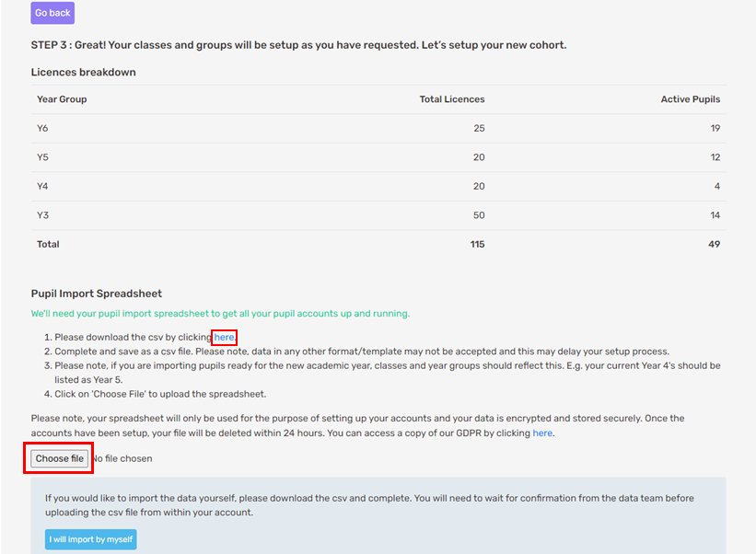This screenshot has height=554, width=756.
Task: Click the Licences breakdown heading
Action: [x=84, y=73]
